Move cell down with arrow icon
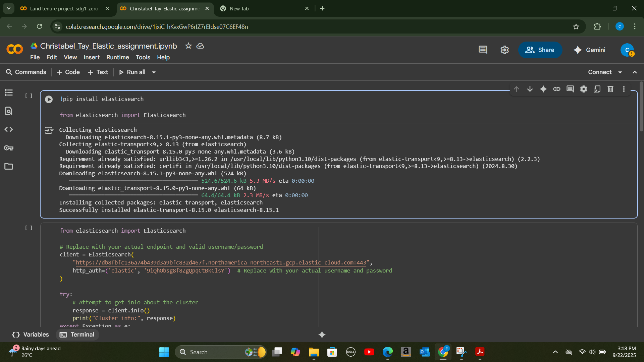This screenshot has width=644, height=362. (530, 89)
